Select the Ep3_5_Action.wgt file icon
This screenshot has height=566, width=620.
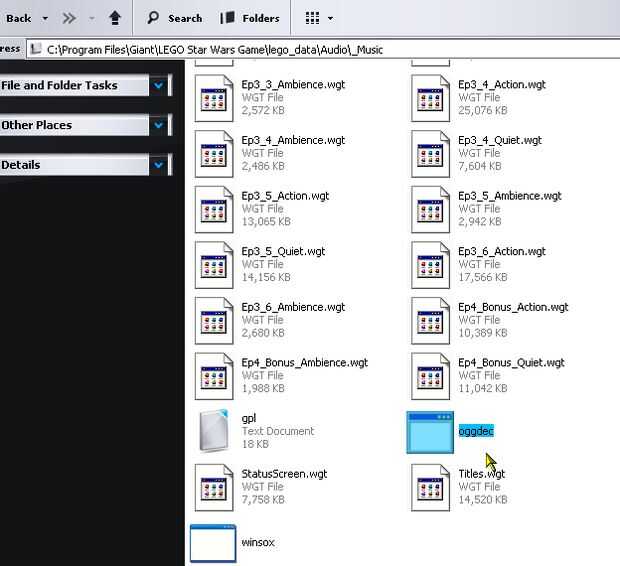[x=214, y=210]
